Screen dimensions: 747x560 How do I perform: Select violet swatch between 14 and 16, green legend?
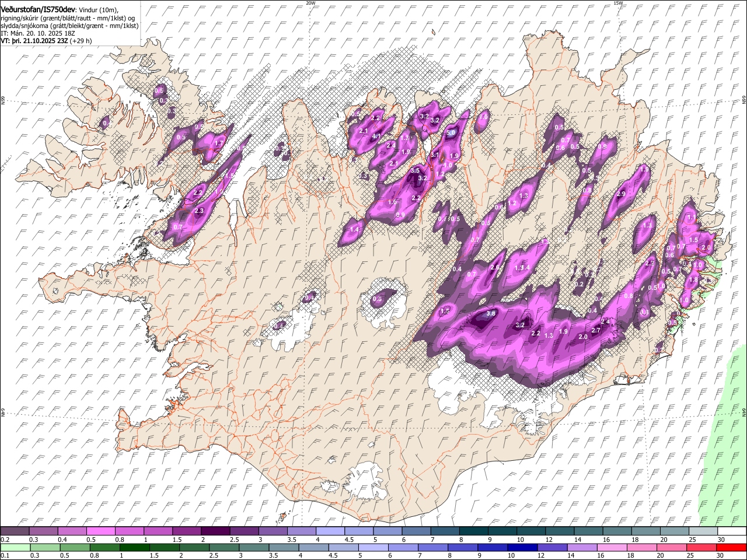click(581, 547)
